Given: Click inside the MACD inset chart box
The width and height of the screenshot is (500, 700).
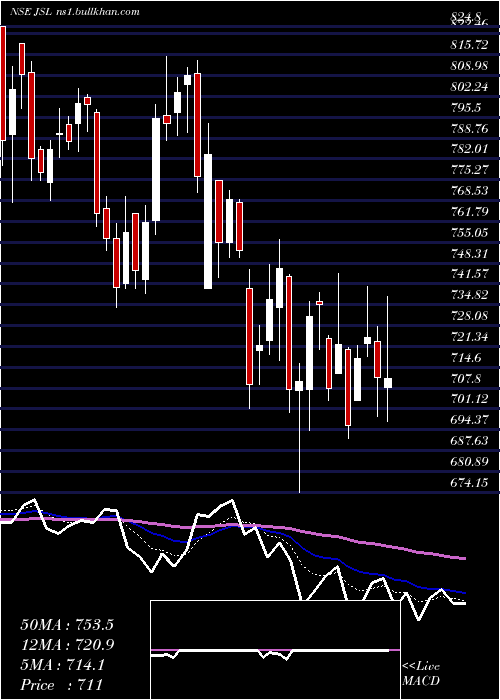Looking at the screenshot, I should coord(275,650).
